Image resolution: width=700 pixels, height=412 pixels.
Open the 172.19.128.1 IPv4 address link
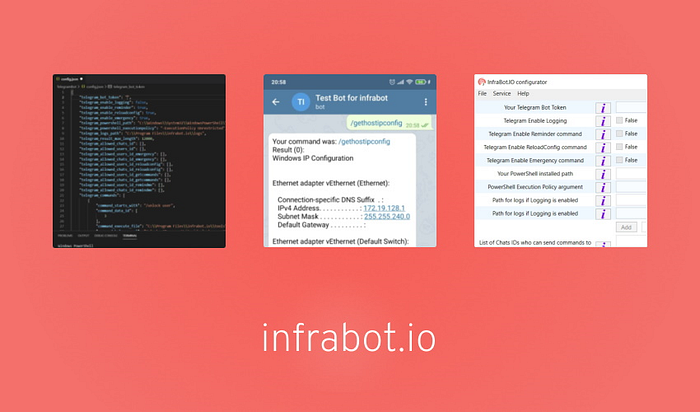pyautogui.click(x=384, y=208)
